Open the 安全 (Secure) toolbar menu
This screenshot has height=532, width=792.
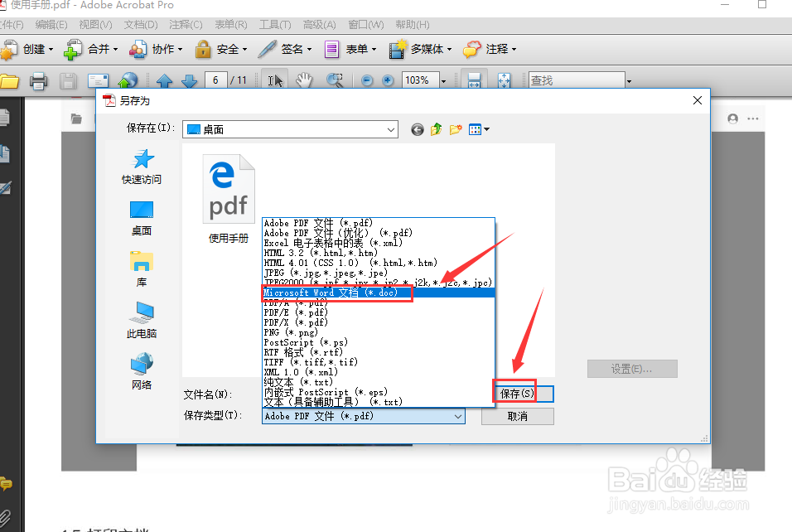coord(221,50)
